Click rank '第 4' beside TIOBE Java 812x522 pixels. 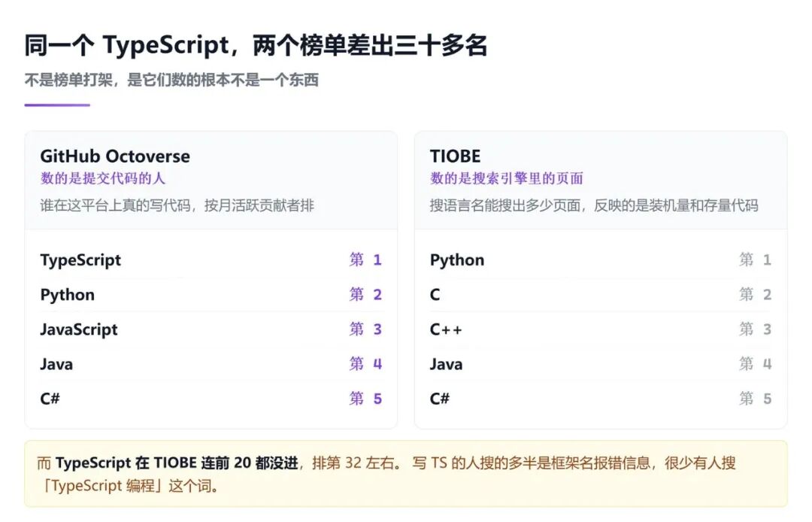click(756, 363)
